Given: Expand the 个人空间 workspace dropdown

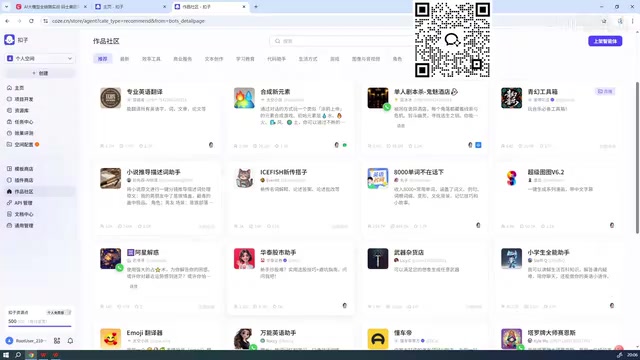Looking at the screenshot, I should (40, 58).
